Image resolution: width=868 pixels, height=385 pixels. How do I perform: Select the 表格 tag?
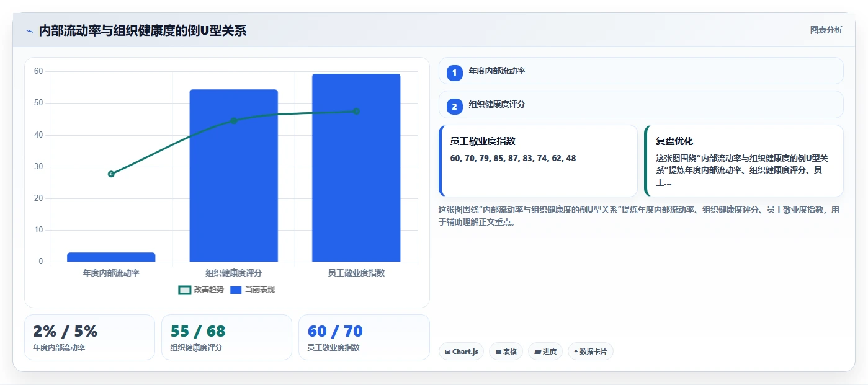(506, 352)
